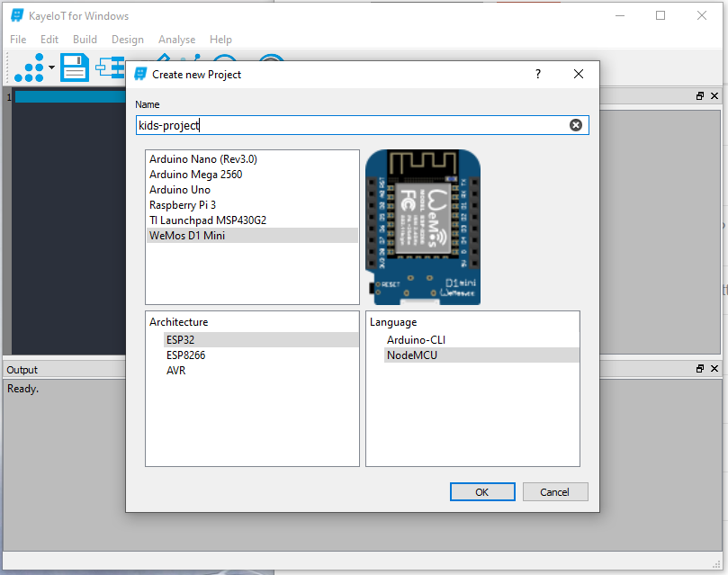Close the Create new Project dialog
Viewport: 728px width, 575px height.
point(579,75)
